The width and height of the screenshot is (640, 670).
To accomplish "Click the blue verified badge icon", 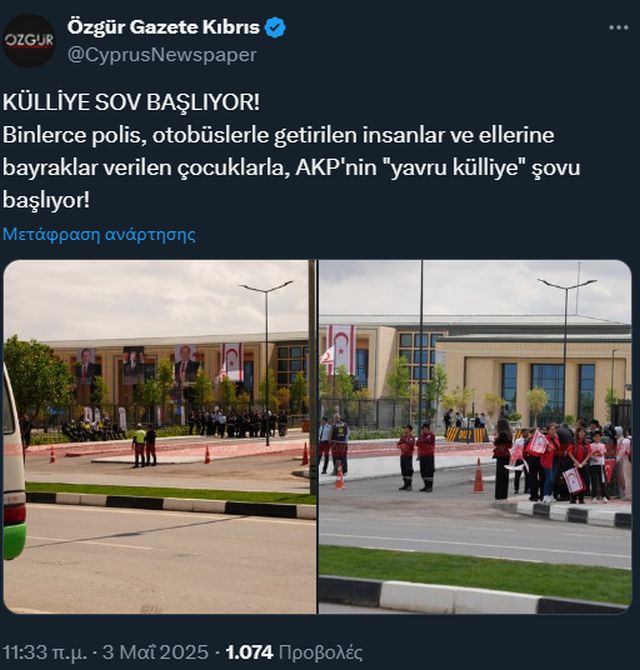I will click(275, 28).
